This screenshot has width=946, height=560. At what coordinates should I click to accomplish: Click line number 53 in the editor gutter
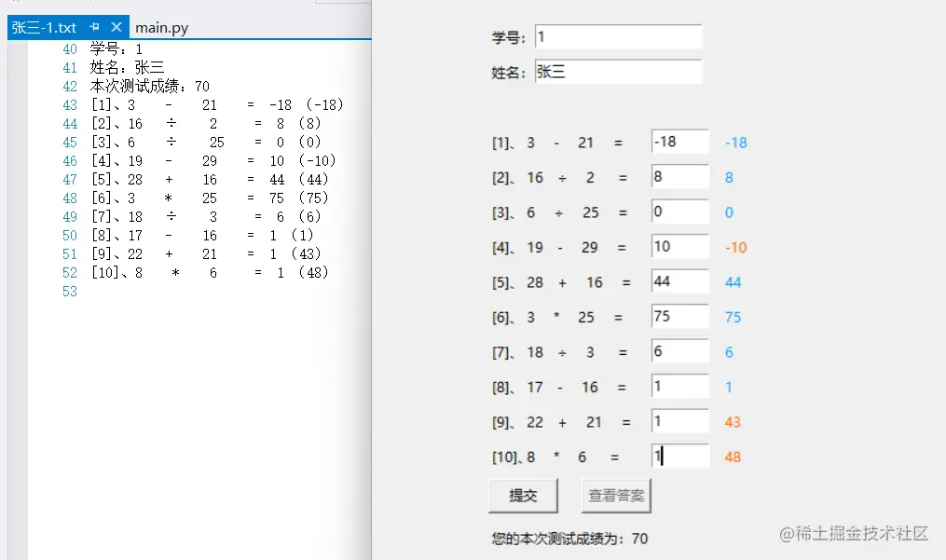point(70,292)
